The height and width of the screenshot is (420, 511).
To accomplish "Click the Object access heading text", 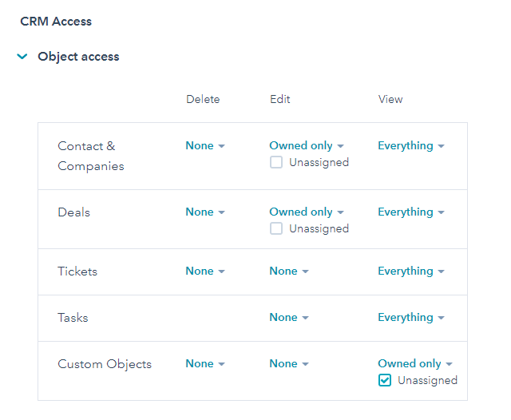I will click(78, 57).
